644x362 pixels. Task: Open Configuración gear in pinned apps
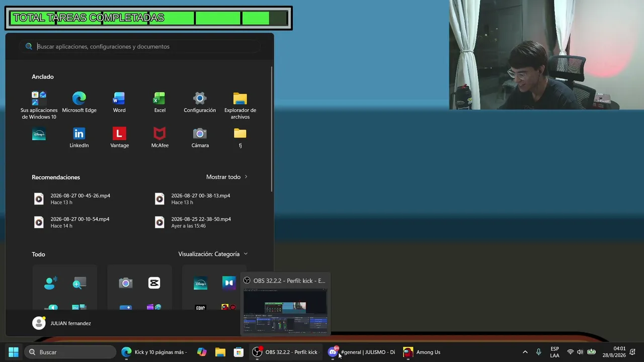coord(200,103)
